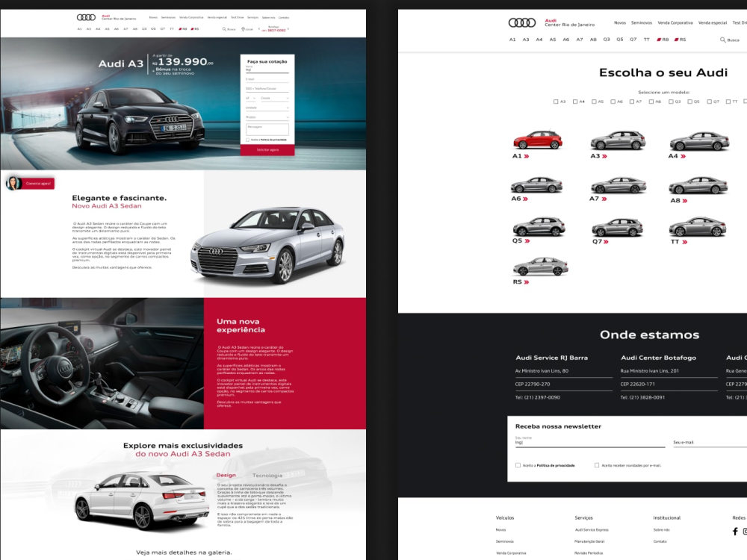Click the red chevron next to A6 label
Image resolution: width=747 pixels, height=560 pixels.
coord(525,199)
